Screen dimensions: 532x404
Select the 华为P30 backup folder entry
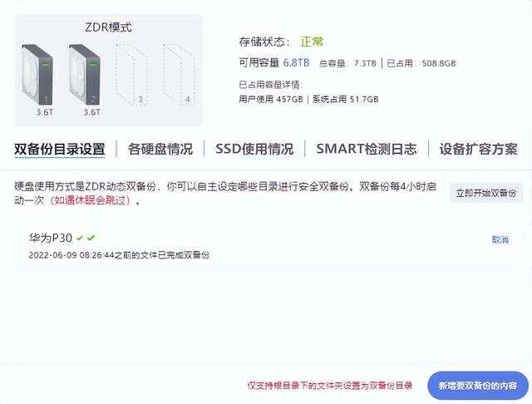coord(266,246)
